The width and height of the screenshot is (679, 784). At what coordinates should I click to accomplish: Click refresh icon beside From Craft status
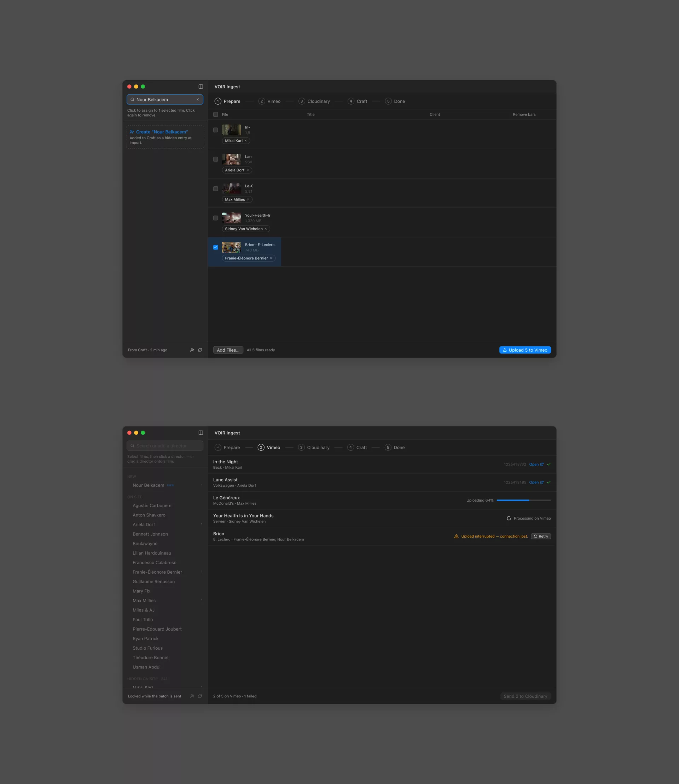tap(200, 350)
